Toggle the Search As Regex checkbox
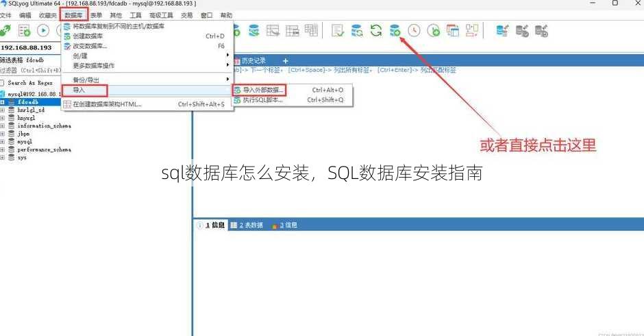This screenshot has width=644, height=336. coord(2,83)
